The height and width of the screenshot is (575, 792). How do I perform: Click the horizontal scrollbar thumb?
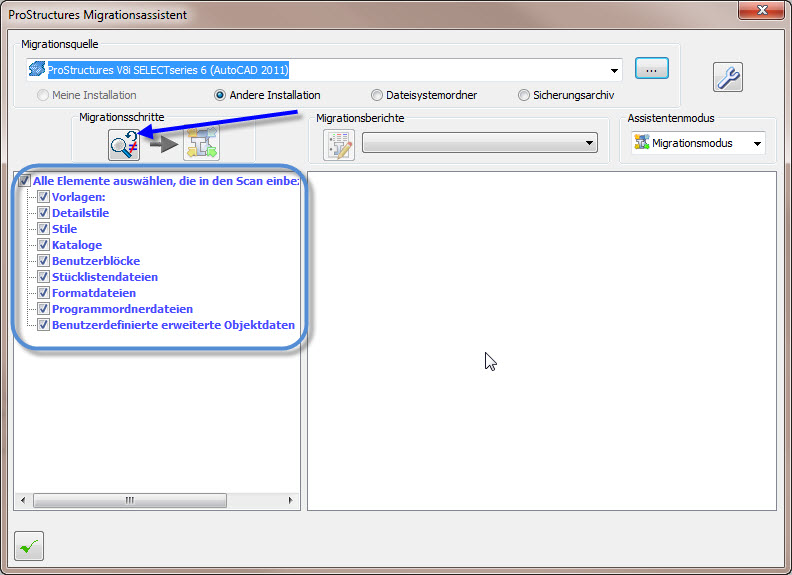click(130, 500)
